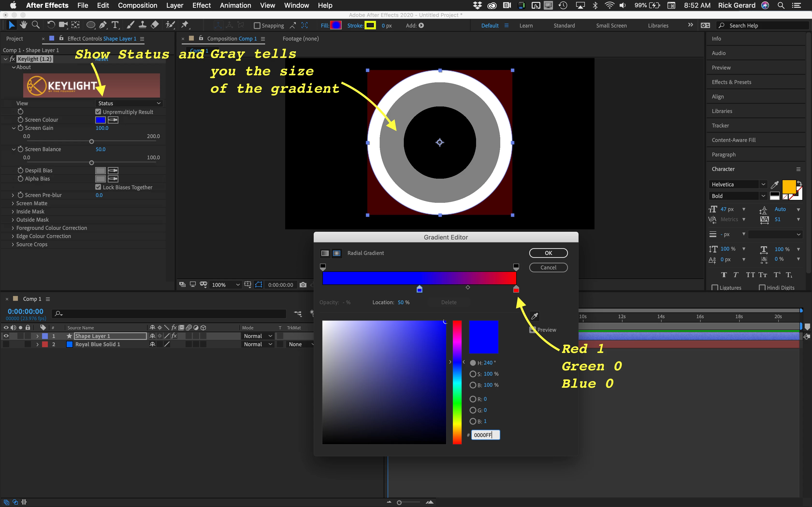Cancel the Gradient Editor dialog
This screenshot has width=812, height=507.
point(548,268)
